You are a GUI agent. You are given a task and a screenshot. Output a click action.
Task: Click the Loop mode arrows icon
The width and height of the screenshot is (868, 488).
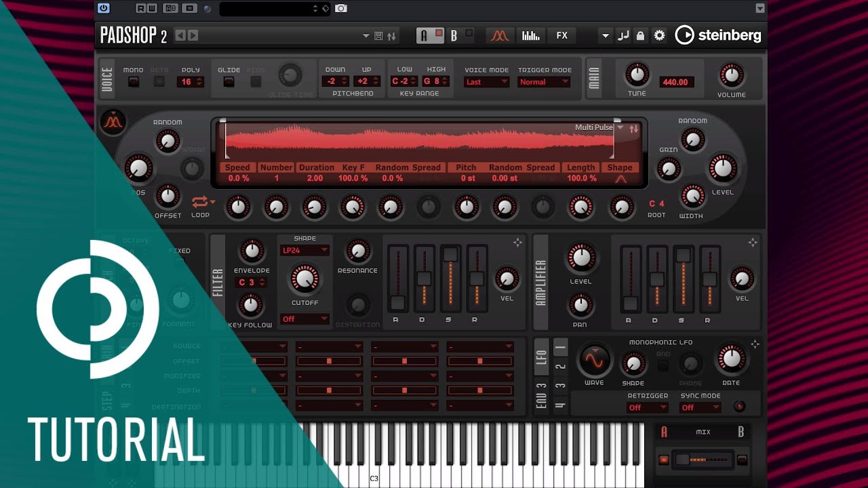200,201
